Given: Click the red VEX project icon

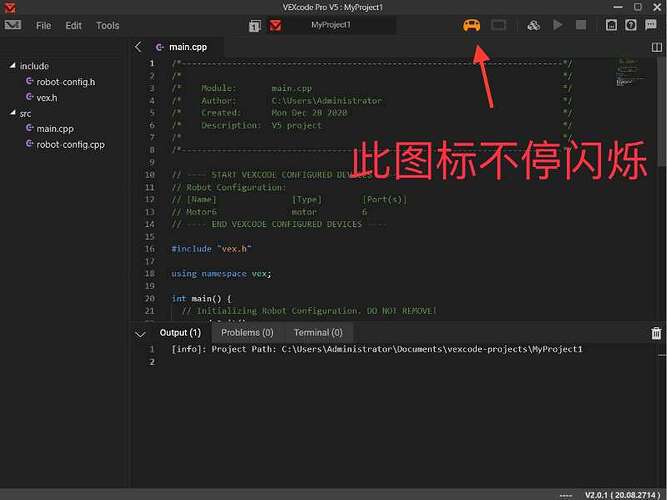Looking at the screenshot, I should pyautogui.click(x=275, y=26).
